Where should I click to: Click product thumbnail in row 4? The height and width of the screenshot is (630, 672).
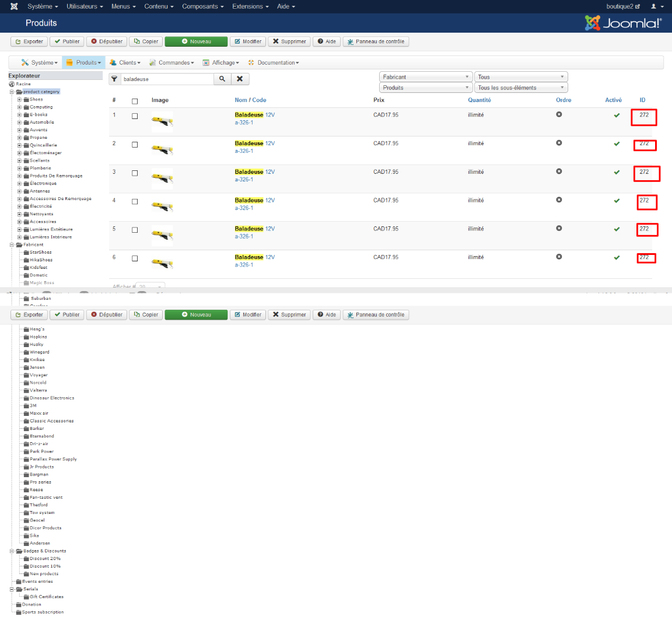tap(162, 207)
